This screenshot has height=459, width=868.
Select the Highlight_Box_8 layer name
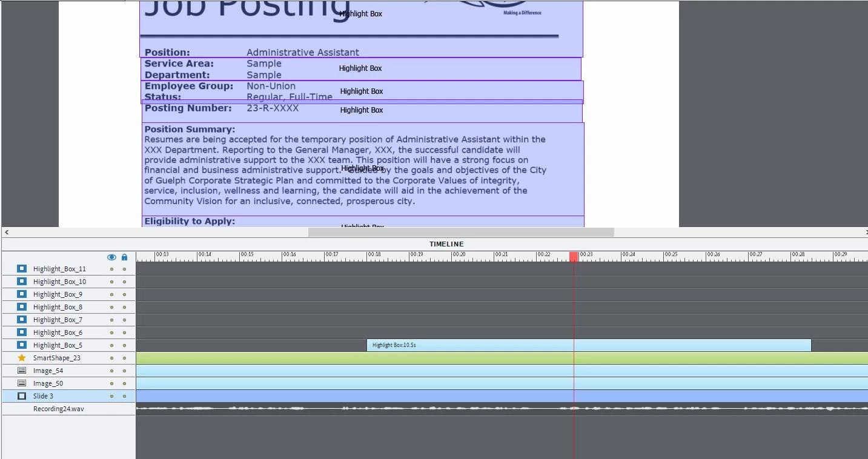click(58, 307)
